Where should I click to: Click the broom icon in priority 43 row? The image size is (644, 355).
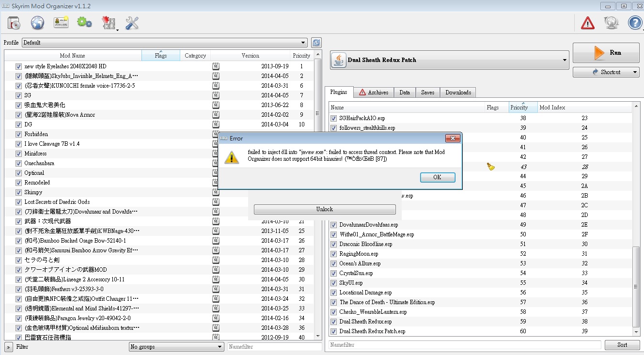click(491, 167)
